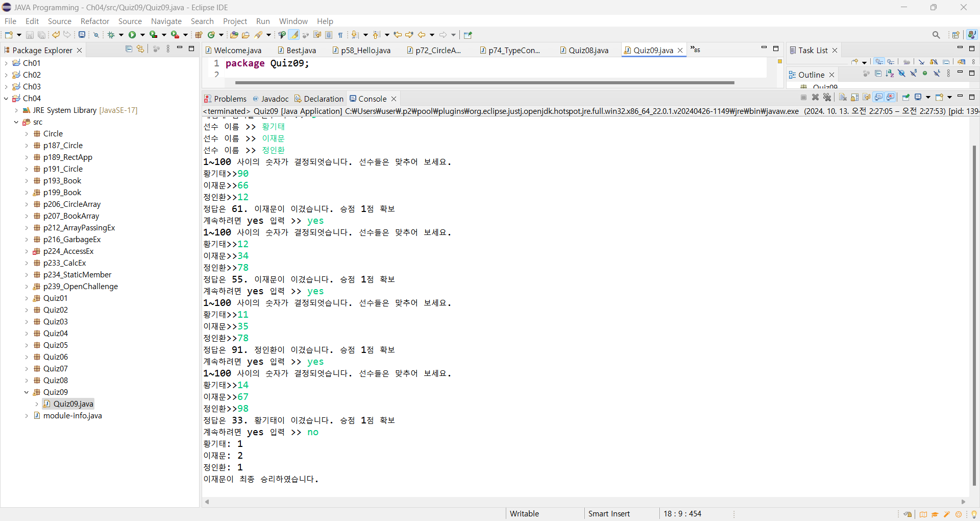Expand the Ch01 project
980x521 pixels.
pyautogui.click(x=6, y=63)
